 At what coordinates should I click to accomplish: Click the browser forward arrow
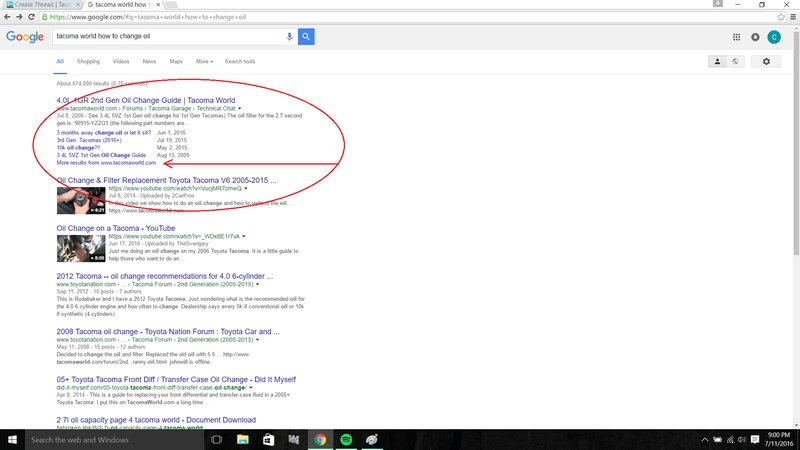click(19, 17)
